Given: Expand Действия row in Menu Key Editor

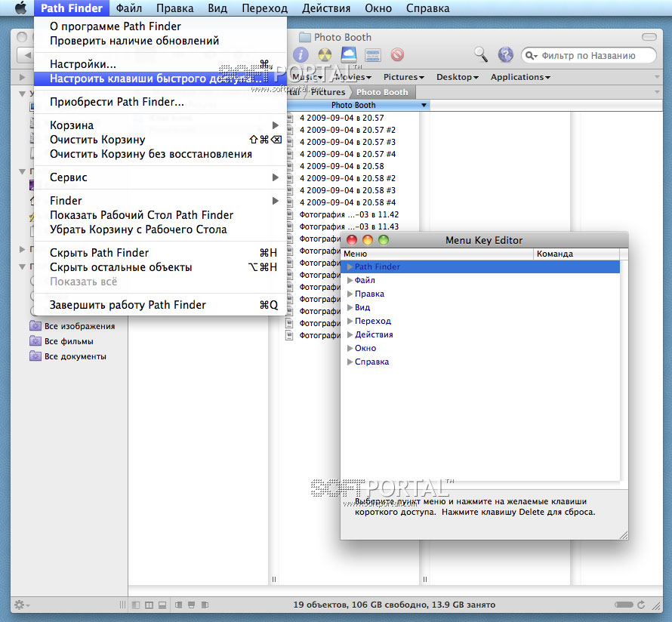Looking at the screenshot, I should [350, 334].
